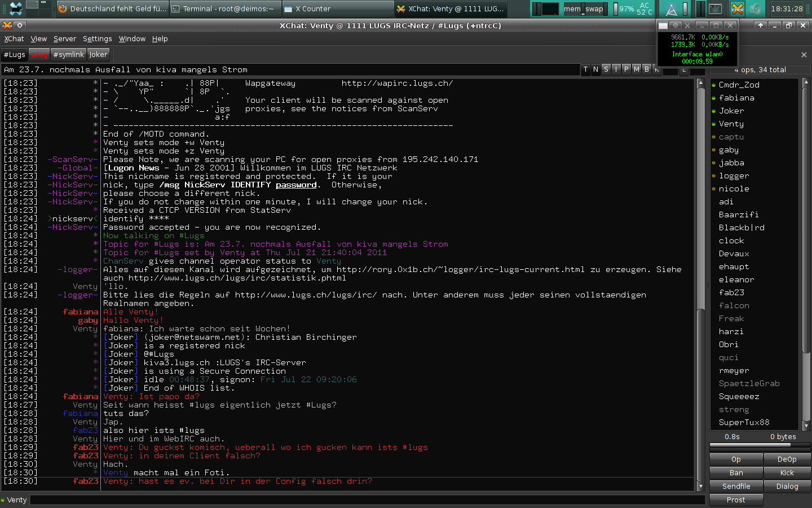Select user Blackb|rd in the user list
This screenshot has width=812, height=508.
coord(754,227)
